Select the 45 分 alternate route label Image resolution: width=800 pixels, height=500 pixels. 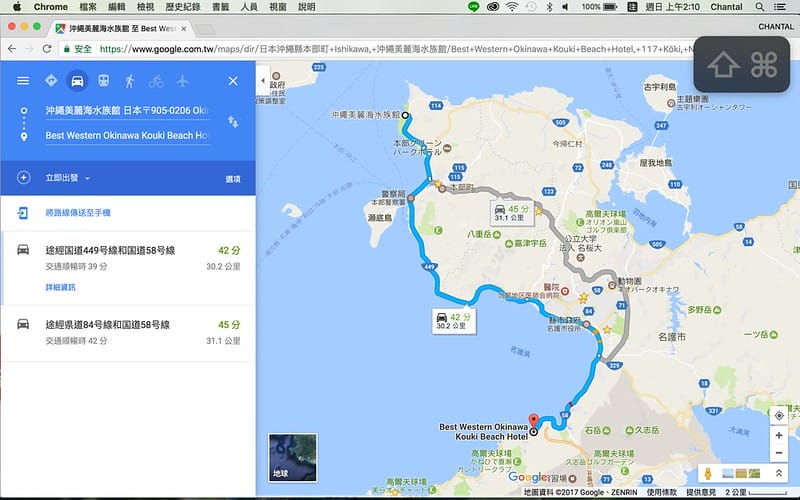pos(512,213)
